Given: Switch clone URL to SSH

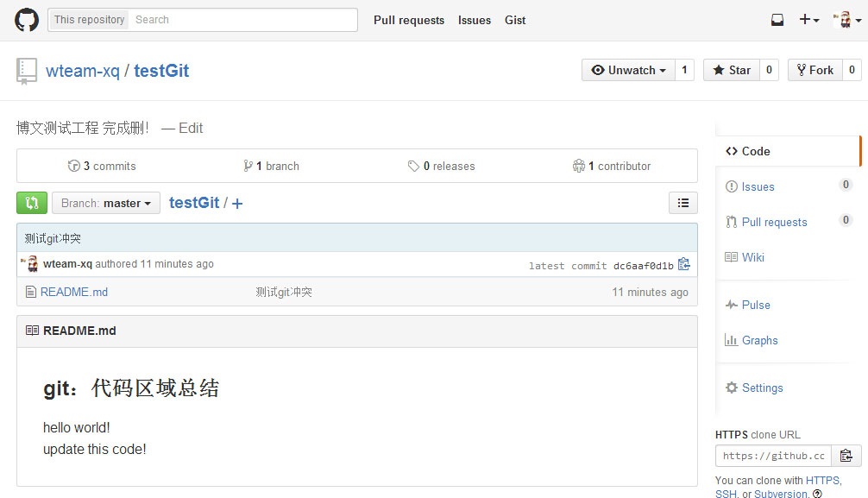Looking at the screenshot, I should tap(726, 494).
